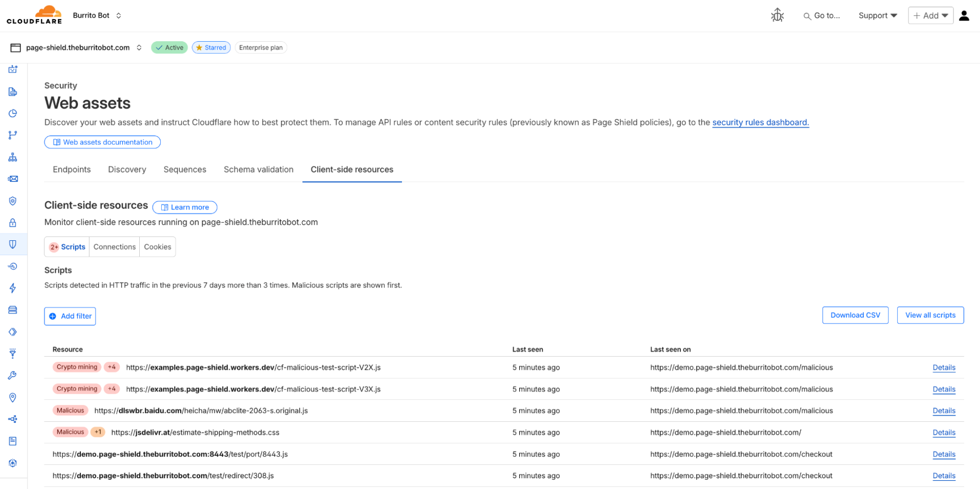The width and height of the screenshot is (980, 489).
Task: Open the pie chart Analytics sidebar icon
Action: (x=13, y=113)
